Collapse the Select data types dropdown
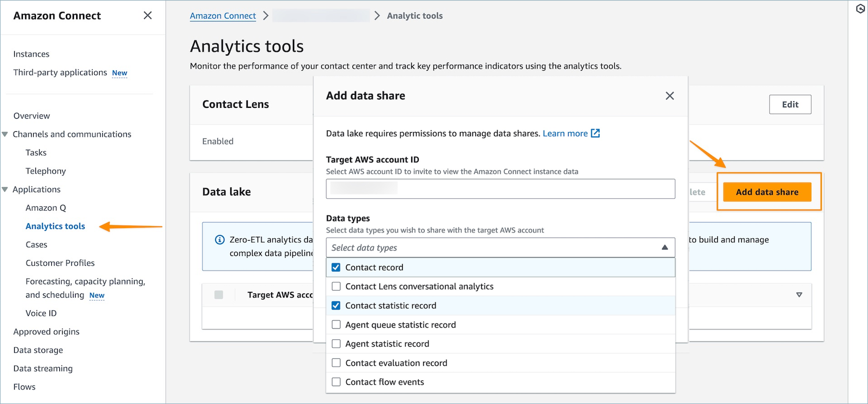 (664, 248)
